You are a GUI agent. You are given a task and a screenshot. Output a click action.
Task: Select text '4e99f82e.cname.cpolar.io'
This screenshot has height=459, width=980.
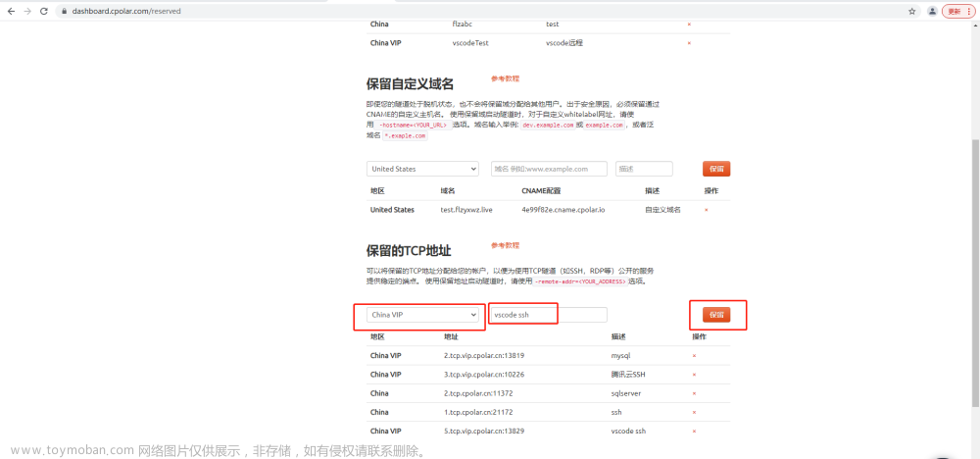[x=563, y=210]
